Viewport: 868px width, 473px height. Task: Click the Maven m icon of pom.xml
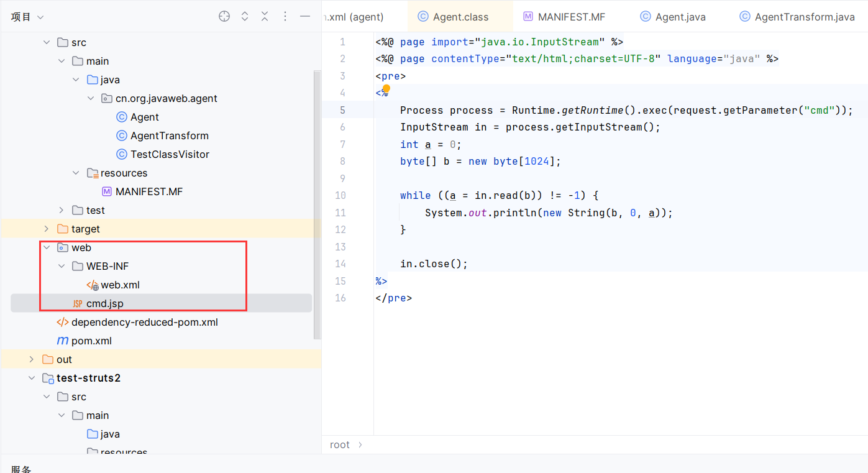tap(63, 341)
